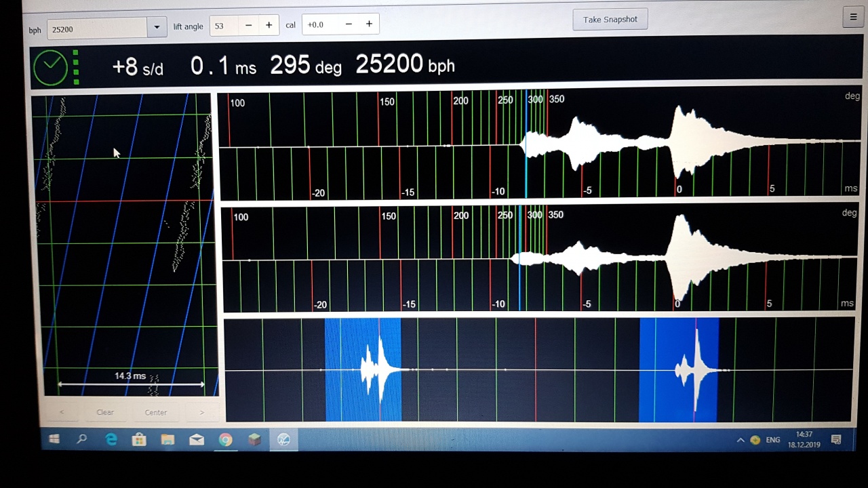Expand the bph dropdown arrow
The height and width of the screenshot is (488, 868).
tap(157, 28)
